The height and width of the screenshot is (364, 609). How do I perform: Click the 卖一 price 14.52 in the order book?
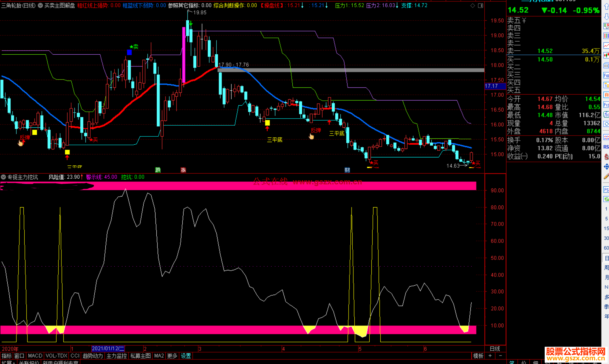pos(545,51)
